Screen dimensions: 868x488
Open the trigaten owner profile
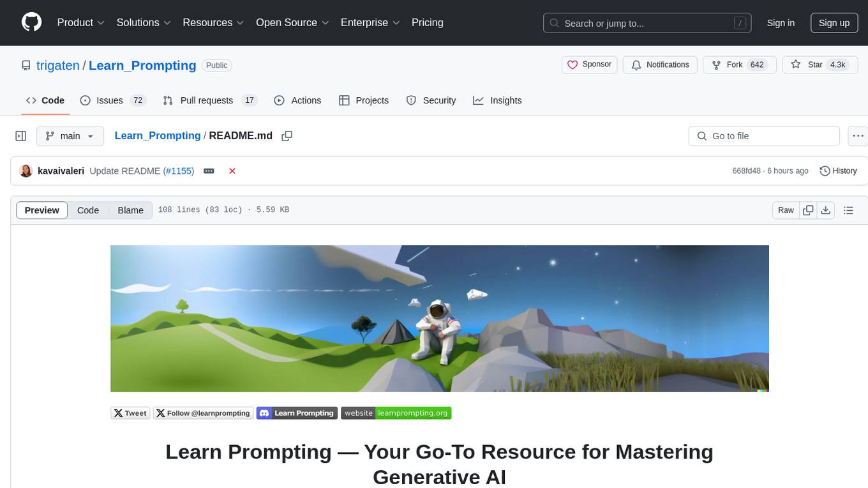pyautogui.click(x=58, y=65)
